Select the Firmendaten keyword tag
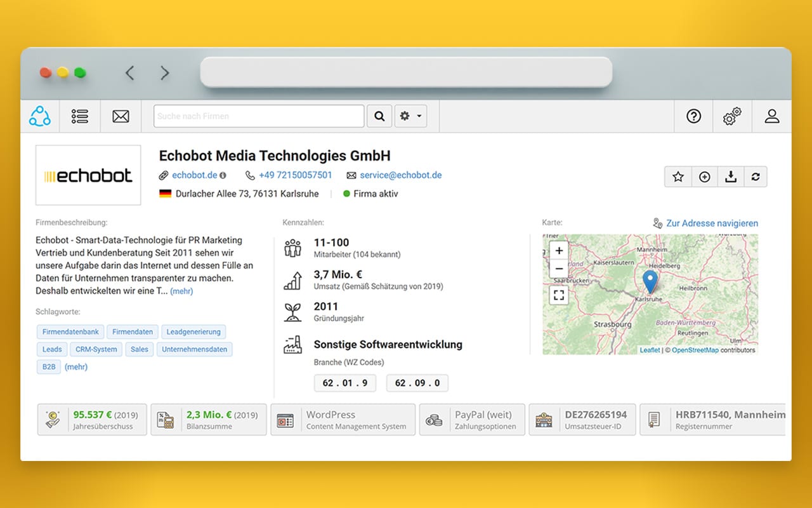812x508 pixels. click(x=133, y=332)
